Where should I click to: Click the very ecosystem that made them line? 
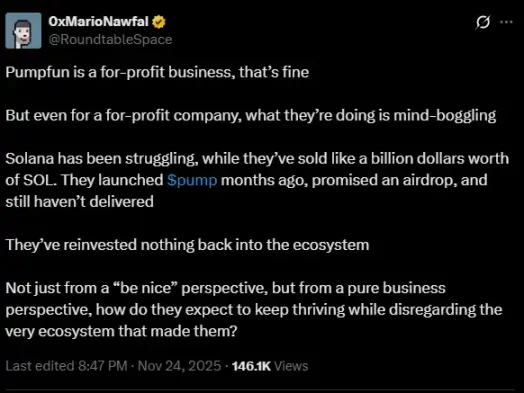coord(121,332)
